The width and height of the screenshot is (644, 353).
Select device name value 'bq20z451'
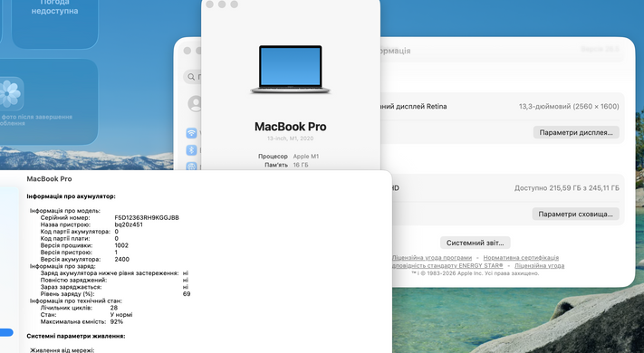(129, 224)
